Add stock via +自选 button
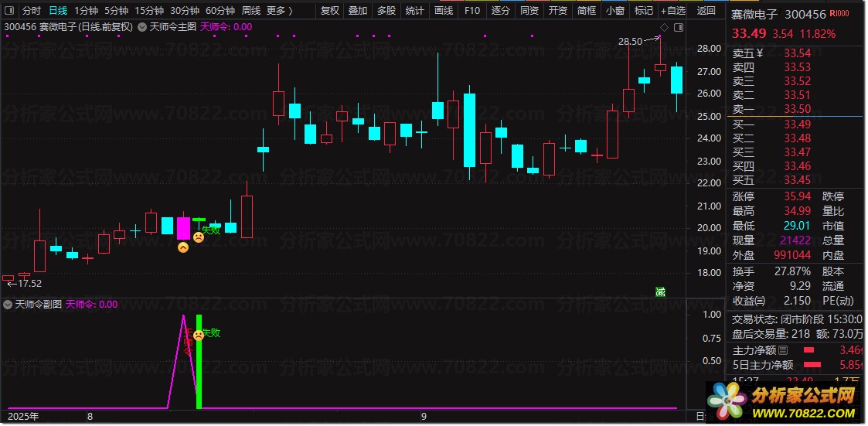This screenshot has height=426, width=868. click(673, 11)
